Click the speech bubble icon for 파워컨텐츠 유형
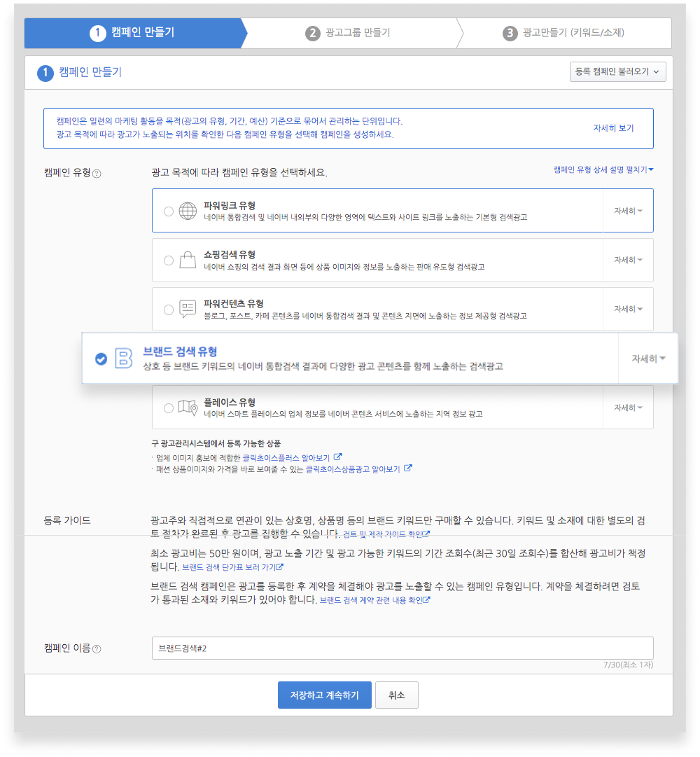 (x=188, y=309)
